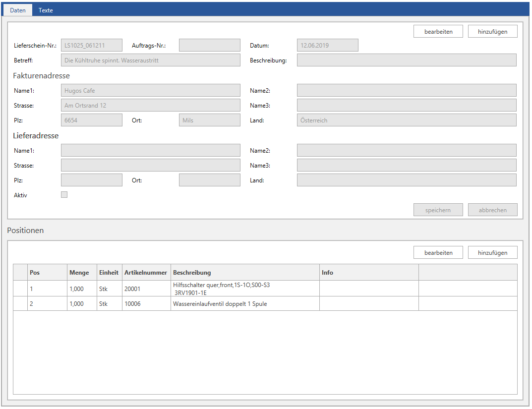Image resolution: width=532 pixels, height=409 pixels.
Task: Select article number 10006 cell
Action: pos(147,304)
